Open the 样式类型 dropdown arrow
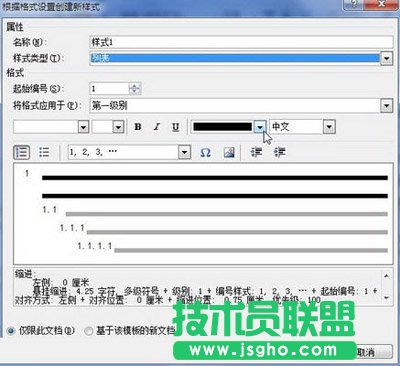The height and width of the screenshot is (366, 400). pos(386,59)
